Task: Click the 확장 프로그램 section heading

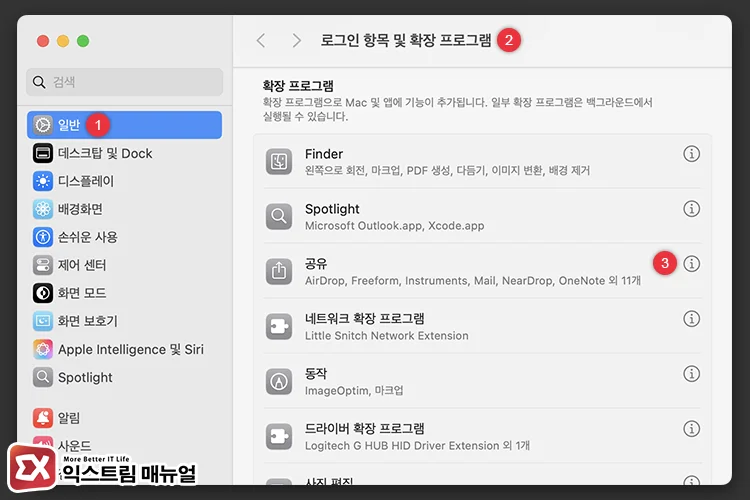Action: point(298,86)
